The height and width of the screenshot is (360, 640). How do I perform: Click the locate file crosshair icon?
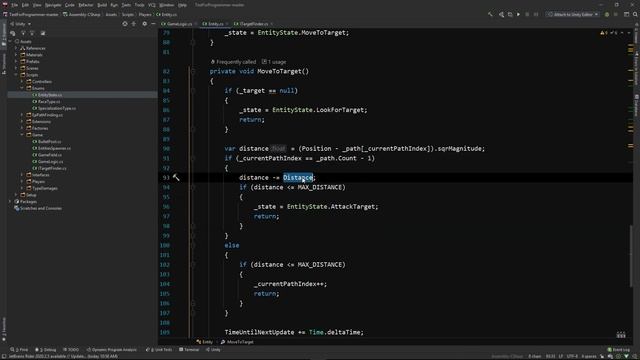pos(125,24)
